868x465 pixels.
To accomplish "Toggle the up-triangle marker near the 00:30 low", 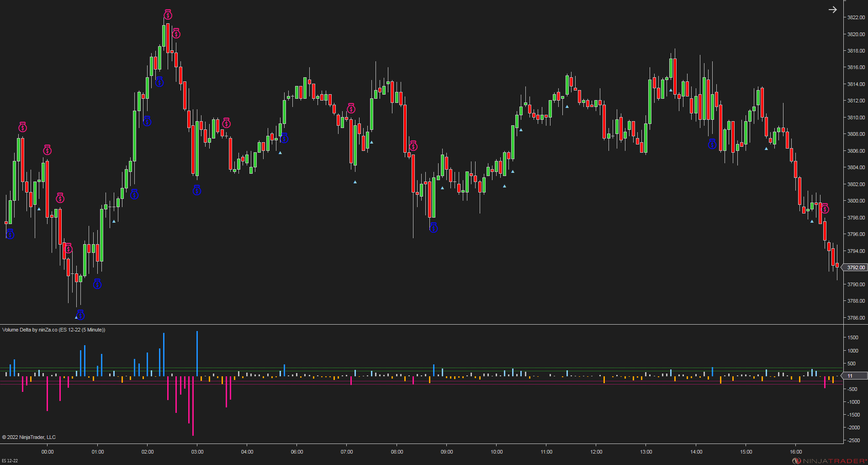I will click(x=39, y=208).
